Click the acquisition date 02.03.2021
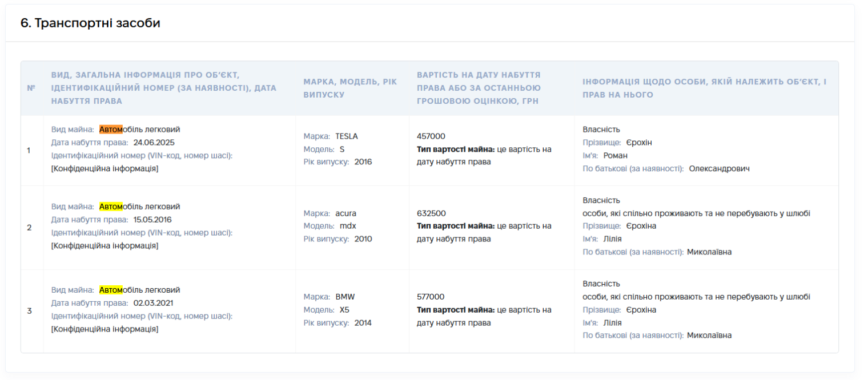This screenshot has width=868, height=380. 154,303
